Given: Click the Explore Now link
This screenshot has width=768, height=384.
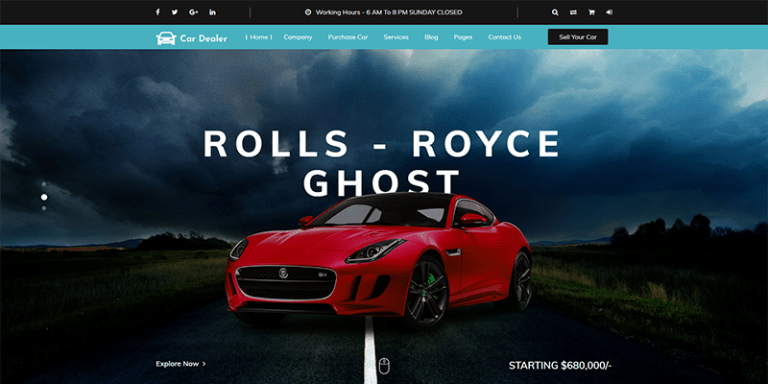Looking at the screenshot, I should (181, 364).
